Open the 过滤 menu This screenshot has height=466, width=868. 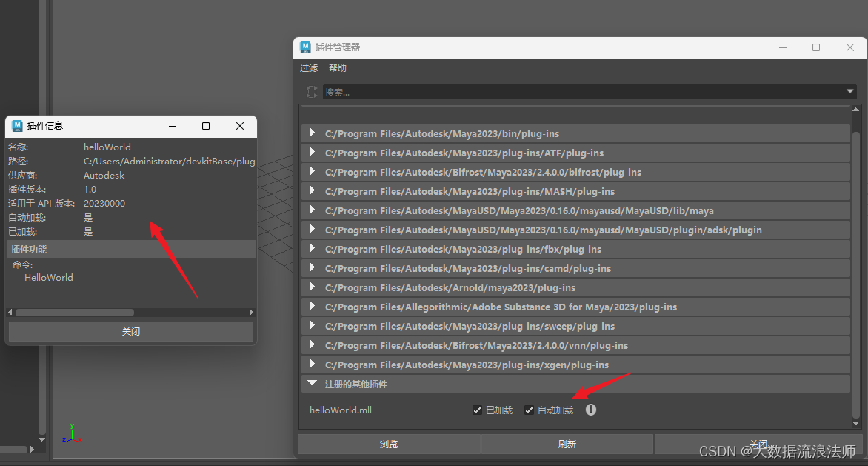(x=309, y=67)
